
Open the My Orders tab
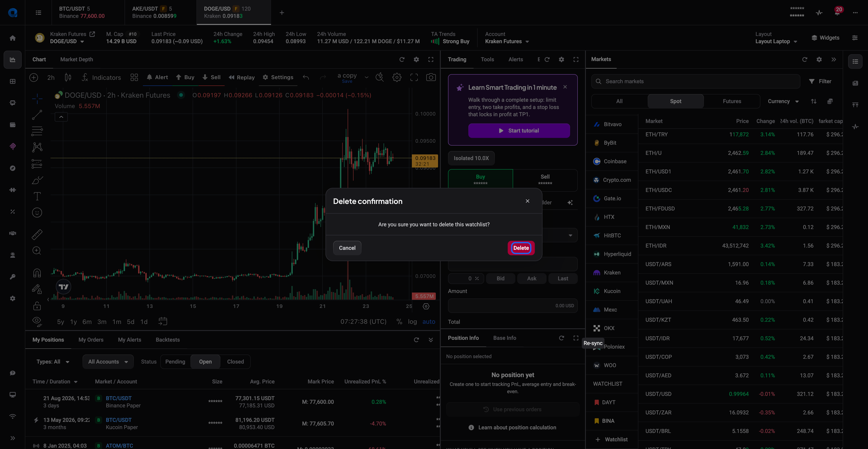[91, 340]
